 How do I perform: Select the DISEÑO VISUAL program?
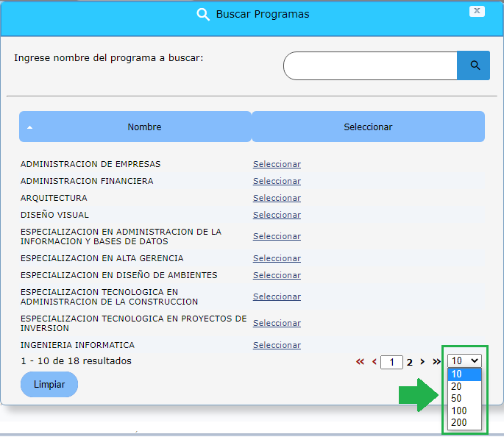click(277, 215)
